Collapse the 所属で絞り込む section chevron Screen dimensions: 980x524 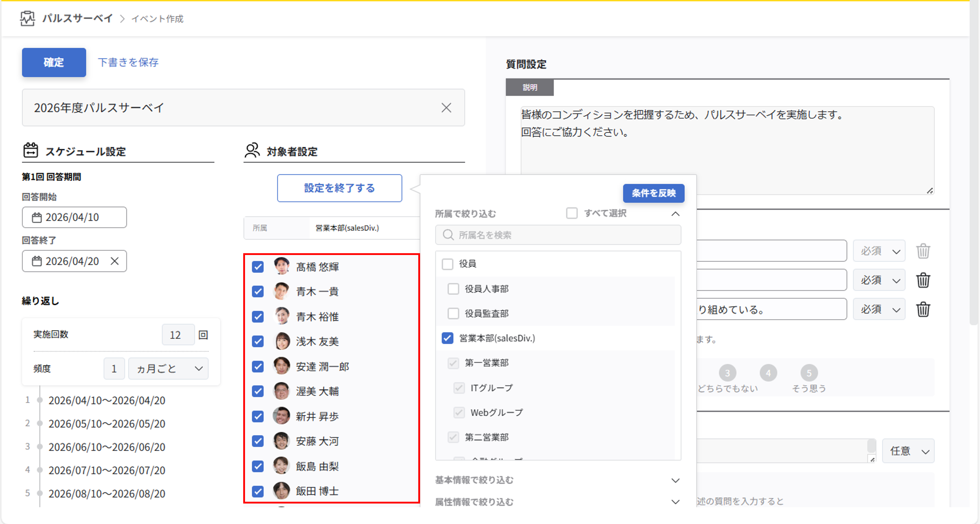tap(675, 214)
